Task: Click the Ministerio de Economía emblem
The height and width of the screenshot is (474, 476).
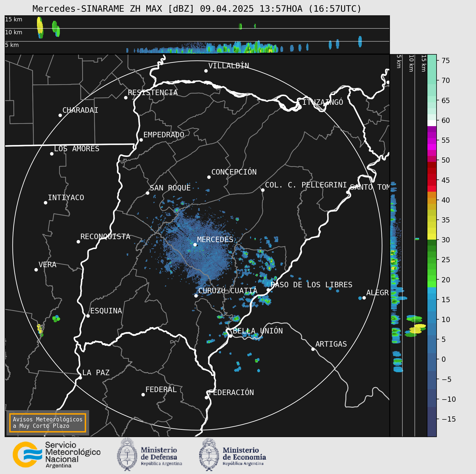Action: click(x=209, y=455)
